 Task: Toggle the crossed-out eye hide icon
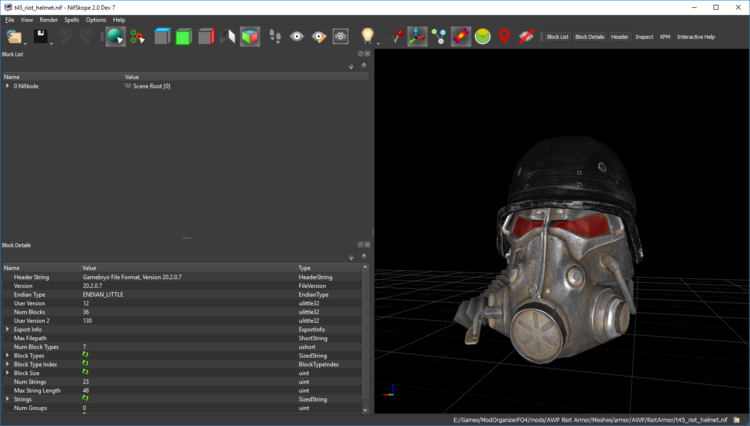click(526, 37)
